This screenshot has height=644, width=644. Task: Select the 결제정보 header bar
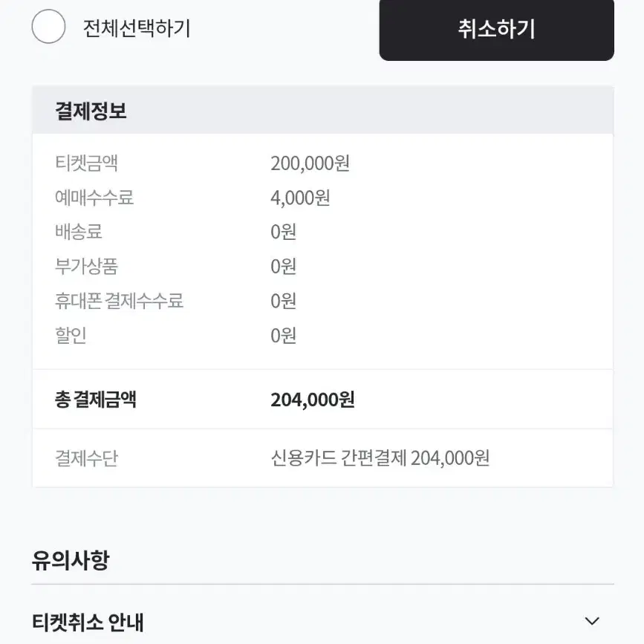click(323, 110)
